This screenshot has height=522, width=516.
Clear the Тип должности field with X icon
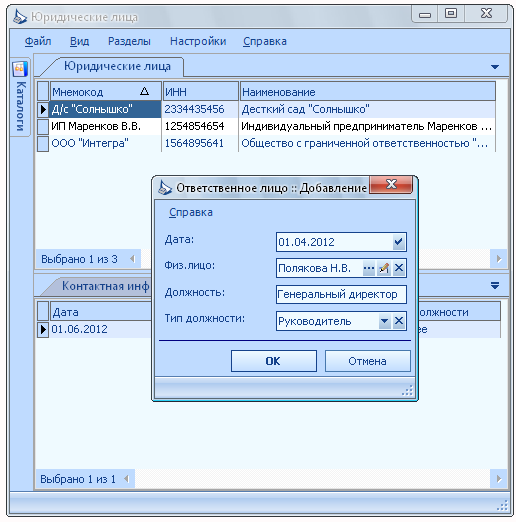(399, 321)
